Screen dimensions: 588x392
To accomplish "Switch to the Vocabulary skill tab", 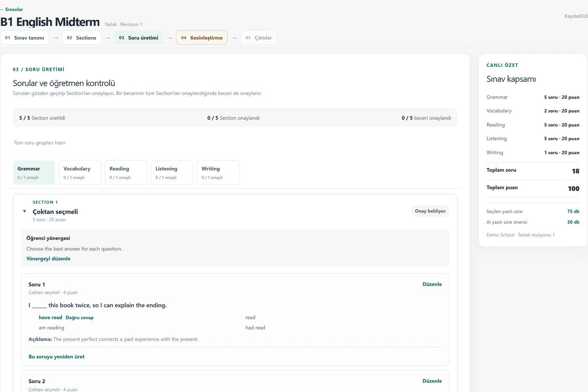I will pyautogui.click(x=80, y=172).
